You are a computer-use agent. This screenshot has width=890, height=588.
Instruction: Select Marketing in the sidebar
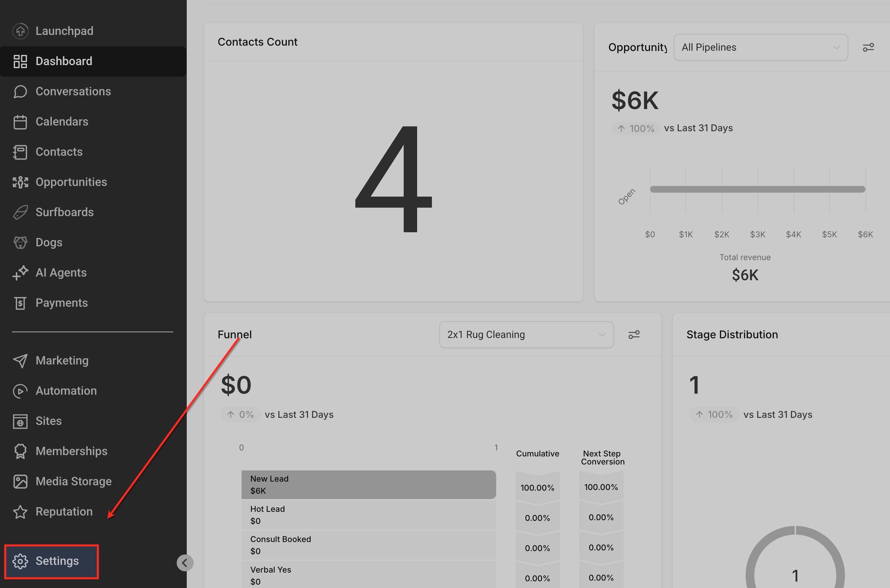pos(62,360)
